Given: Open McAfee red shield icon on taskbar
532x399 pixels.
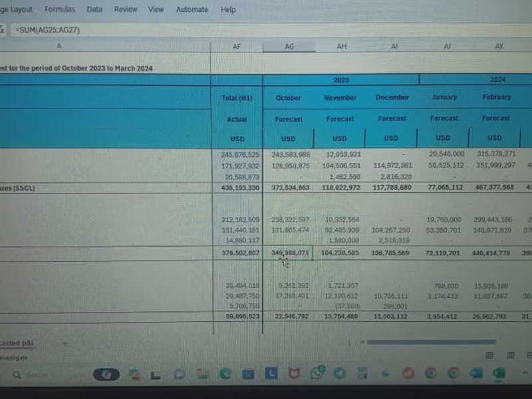Looking at the screenshot, I should point(294,374).
